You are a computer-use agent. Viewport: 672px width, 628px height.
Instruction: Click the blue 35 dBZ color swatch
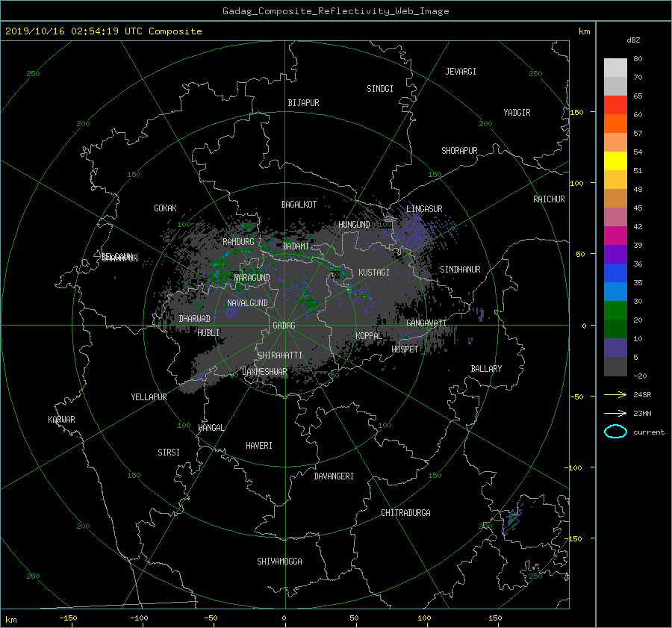[x=615, y=273]
